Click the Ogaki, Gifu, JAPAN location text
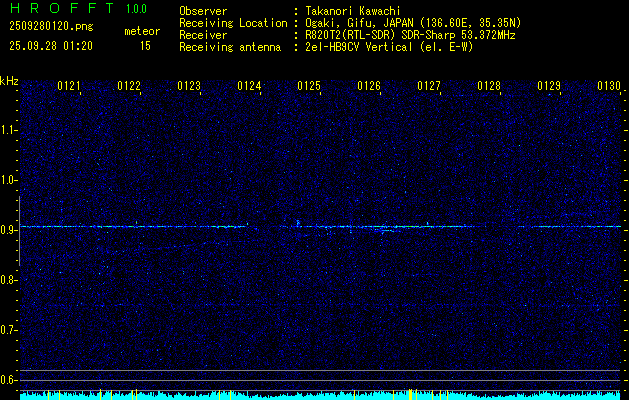The width and height of the screenshot is (629, 400). click(411, 23)
